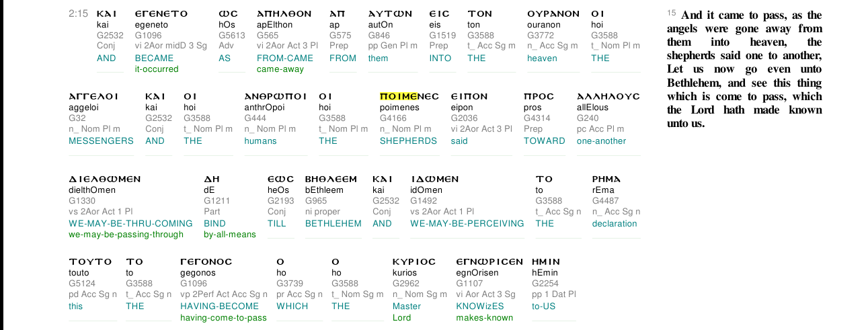The height and width of the screenshot is (330, 868).
Task: Click Strong's number G32 under aggeloi
Action: pyautogui.click(x=77, y=118)
